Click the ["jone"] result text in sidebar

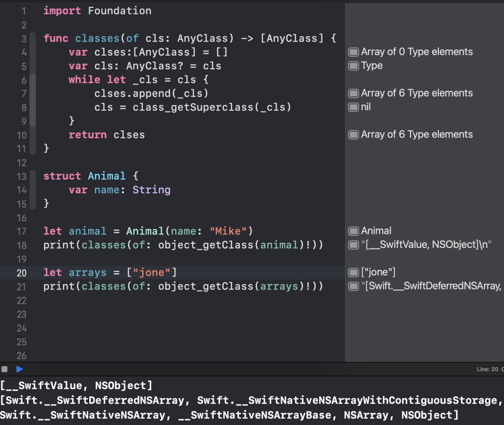pos(379,273)
